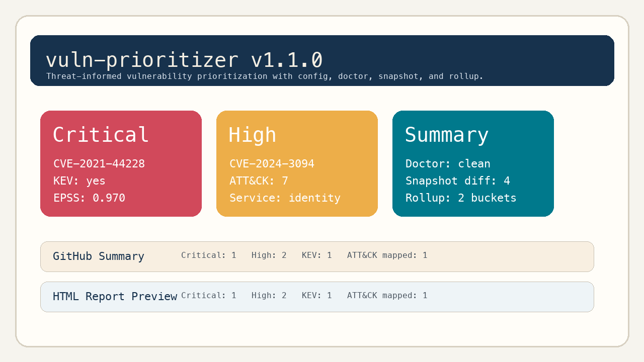Open the CVE-2021-44228 entry
The image size is (644, 362).
click(x=99, y=164)
